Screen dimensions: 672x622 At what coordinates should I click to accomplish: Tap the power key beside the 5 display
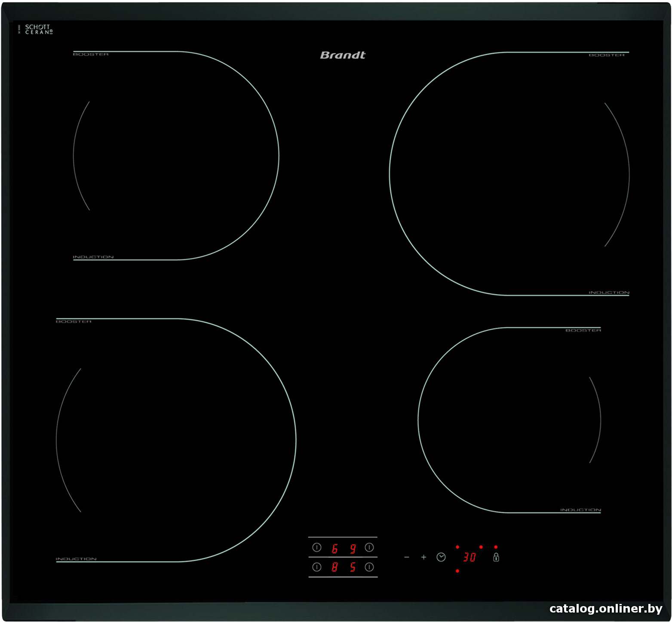pos(369,567)
